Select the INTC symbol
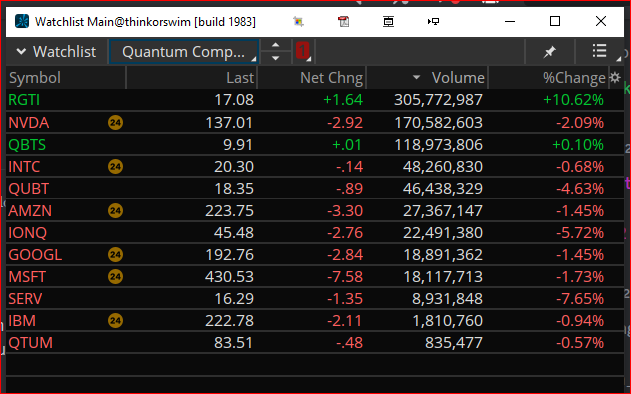631x394 pixels. [x=24, y=167]
